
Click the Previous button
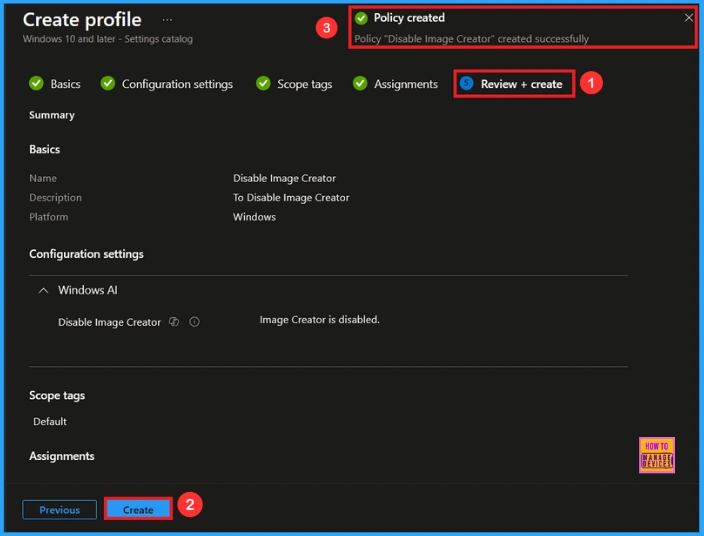tap(59, 510)
